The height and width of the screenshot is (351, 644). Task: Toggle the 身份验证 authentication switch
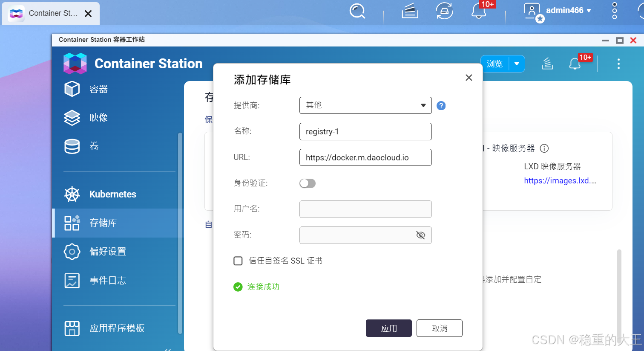308,183
